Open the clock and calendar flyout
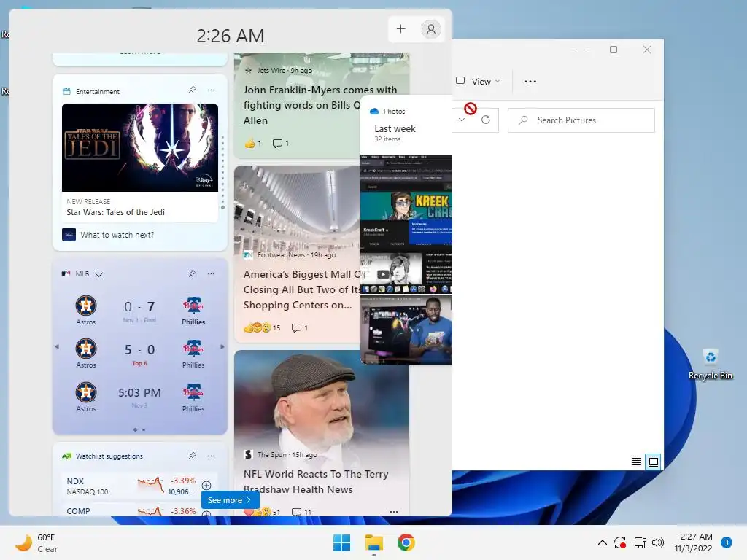Viewport: 747px width, 560px height. point(693,542)
